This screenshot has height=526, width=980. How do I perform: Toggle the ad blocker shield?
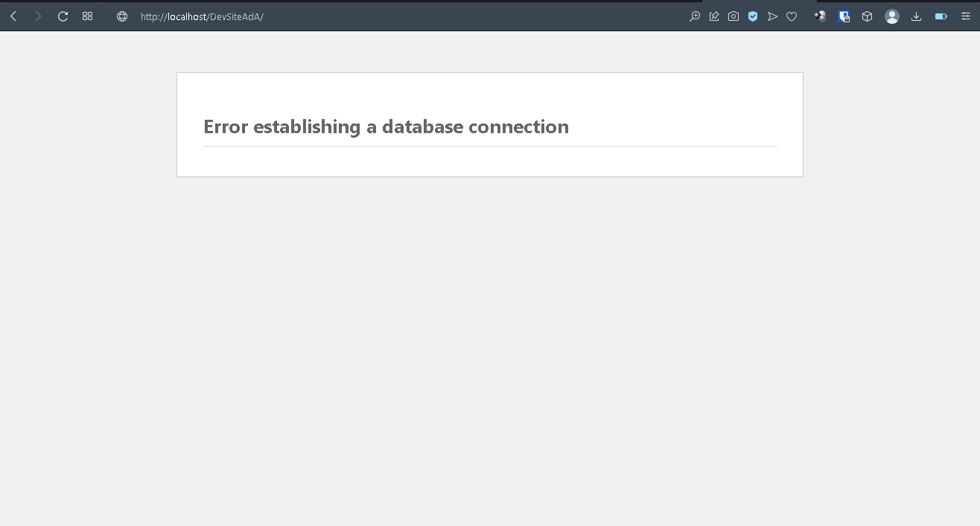[753, 16]
